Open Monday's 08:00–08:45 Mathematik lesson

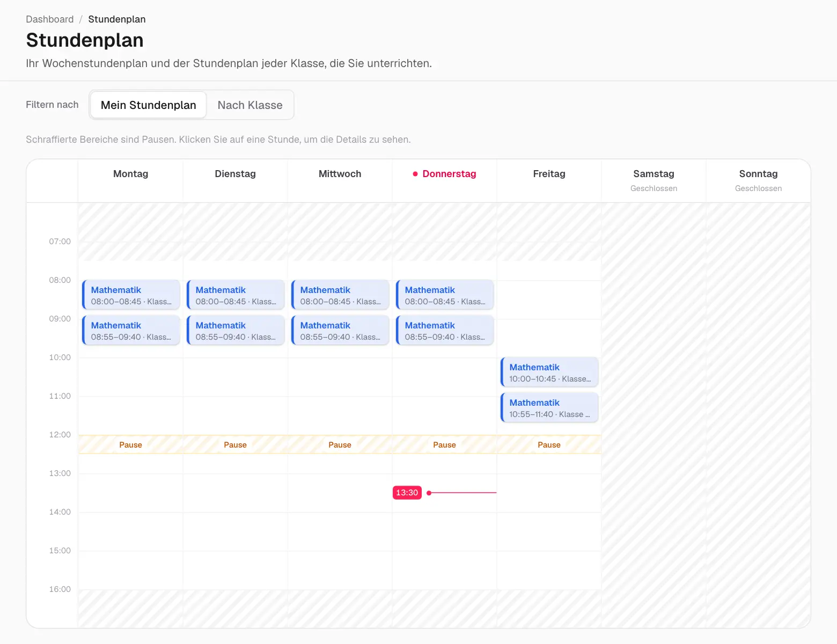coord(131,295)
